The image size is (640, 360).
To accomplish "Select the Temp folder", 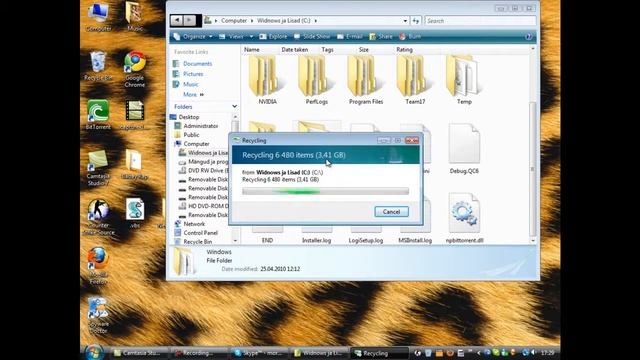I will pyautogui.click(x=464, y=81).
